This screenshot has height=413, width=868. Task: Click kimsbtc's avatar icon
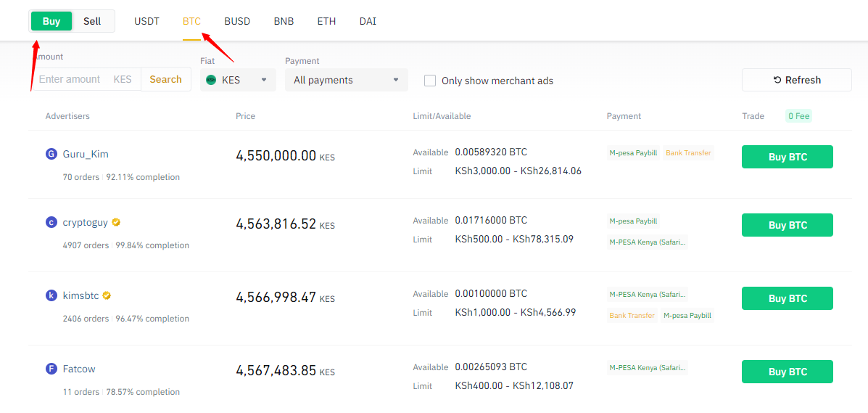pos(51,295)
